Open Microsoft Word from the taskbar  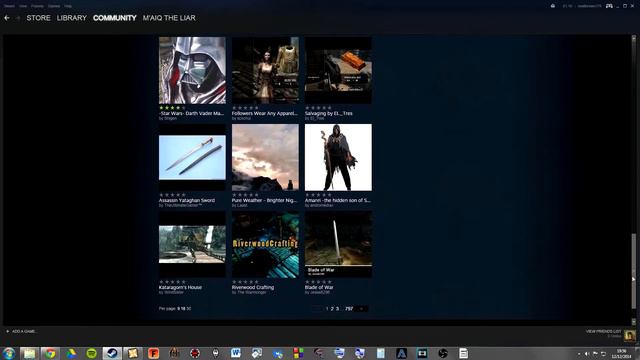236,353
